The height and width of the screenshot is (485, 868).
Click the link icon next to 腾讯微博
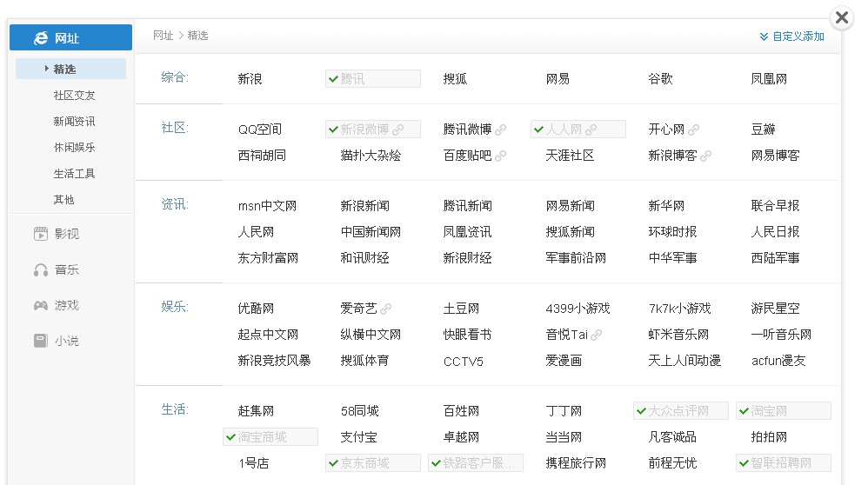click(x=500, y=130)
